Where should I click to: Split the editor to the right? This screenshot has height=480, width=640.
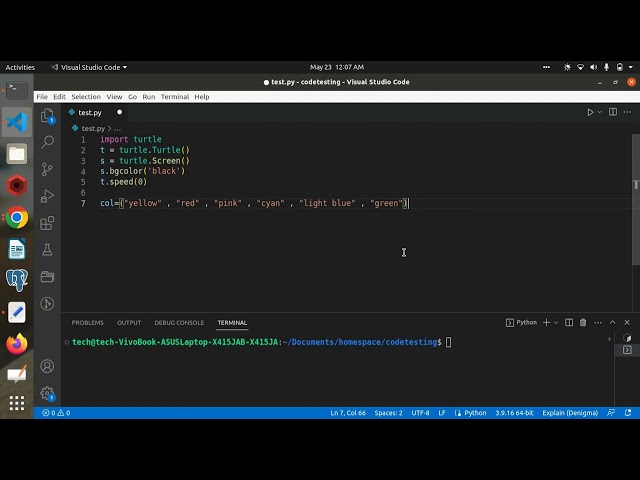(613, 112)
